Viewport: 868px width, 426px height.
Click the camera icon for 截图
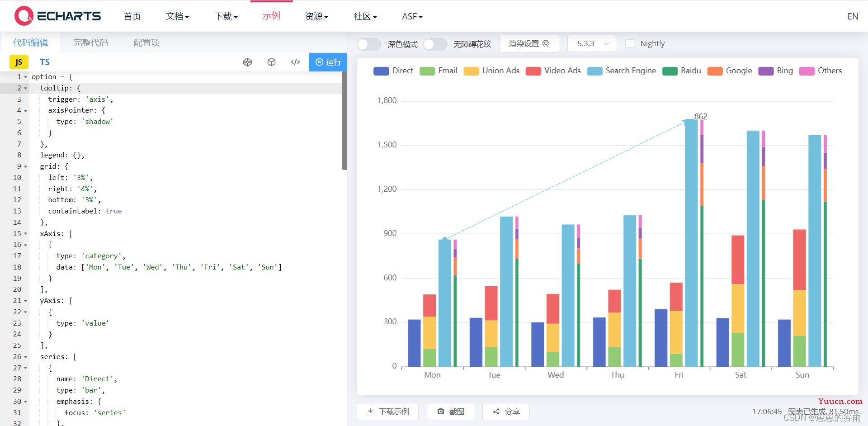[x=441, y=412]
